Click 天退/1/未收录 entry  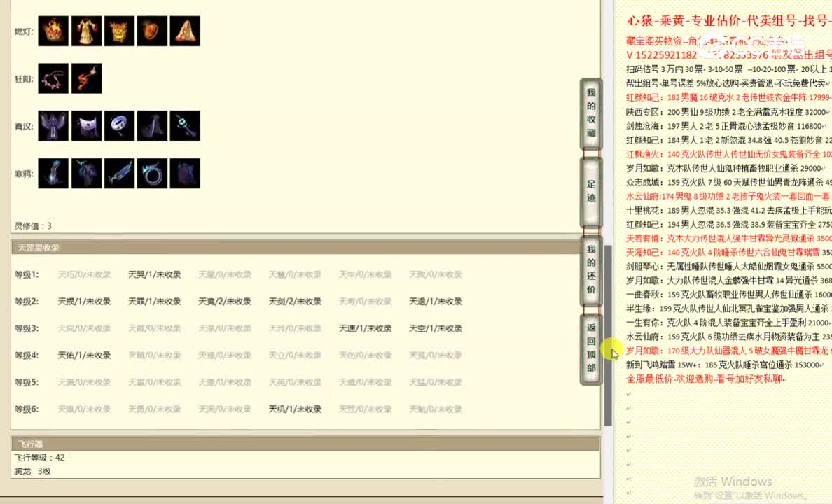click(436, 301)
